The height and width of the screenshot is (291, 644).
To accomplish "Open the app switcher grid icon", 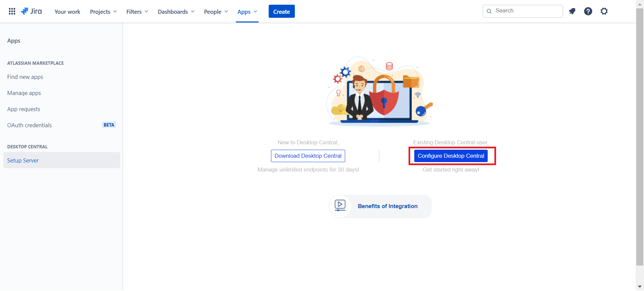I will (12, 11).
